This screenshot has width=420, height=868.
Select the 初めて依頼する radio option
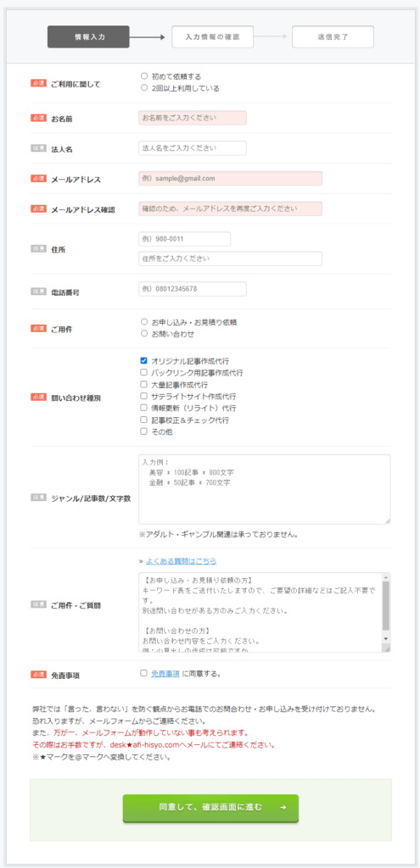tap(144, 76)
